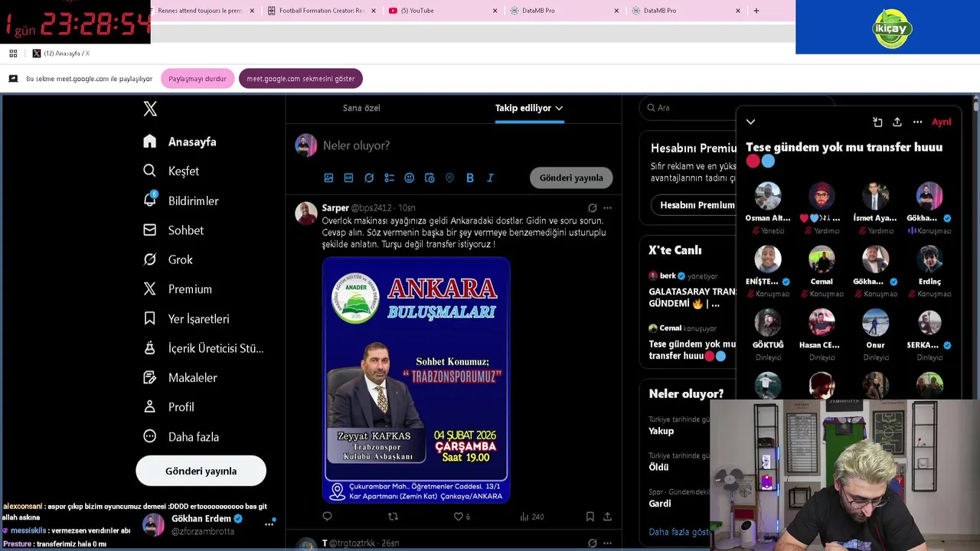This screenshot has height=551, width=980.
Task: Reply to Sarper's post
Action: pos(328,517)
